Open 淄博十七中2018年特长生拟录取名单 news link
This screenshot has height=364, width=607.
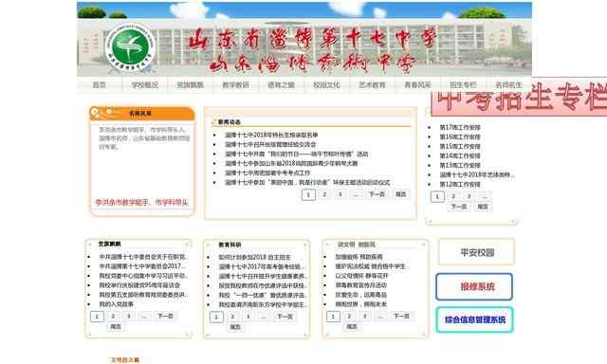coord(271,135)
